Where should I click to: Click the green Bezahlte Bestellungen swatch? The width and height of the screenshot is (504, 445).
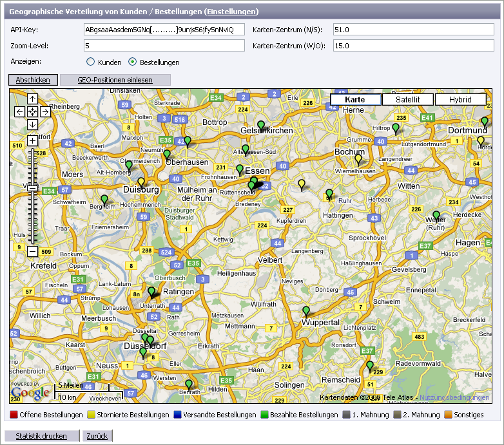point(264,415)
